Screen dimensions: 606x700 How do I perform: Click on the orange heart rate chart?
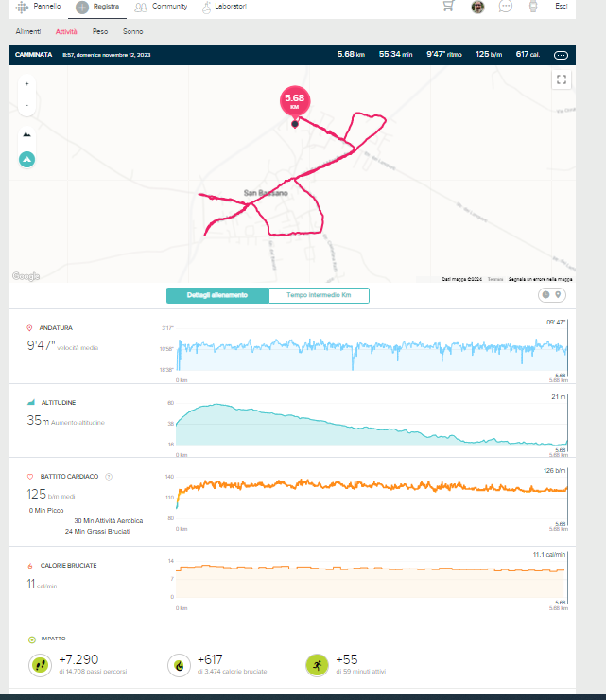click(x=372, y=497)
